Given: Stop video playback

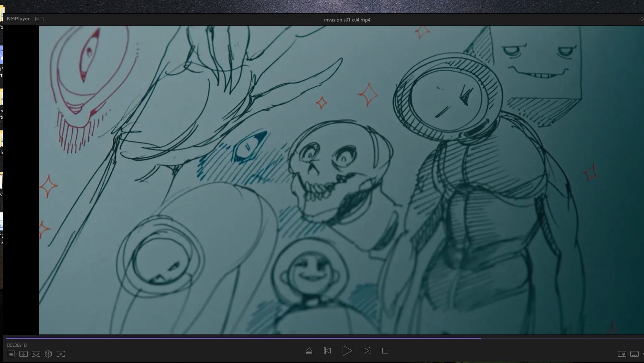Looking at the screenshot, I should [x=385, y=351].
